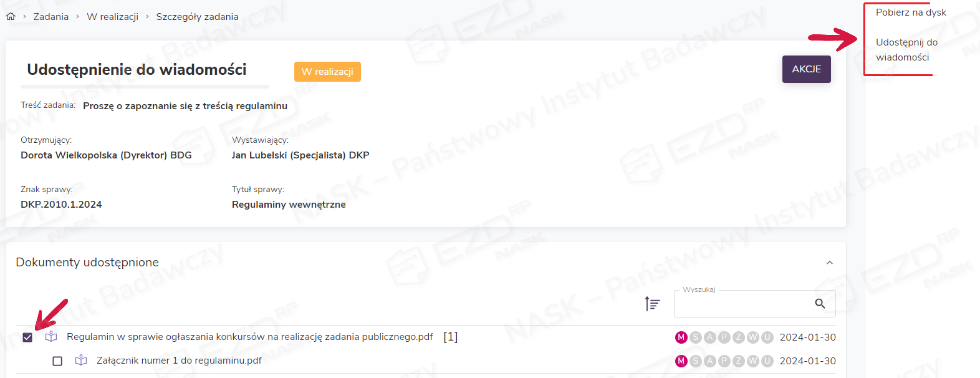
Task: Click the magenta M badge on Załącznik row
Action: (x=681, y=361)
